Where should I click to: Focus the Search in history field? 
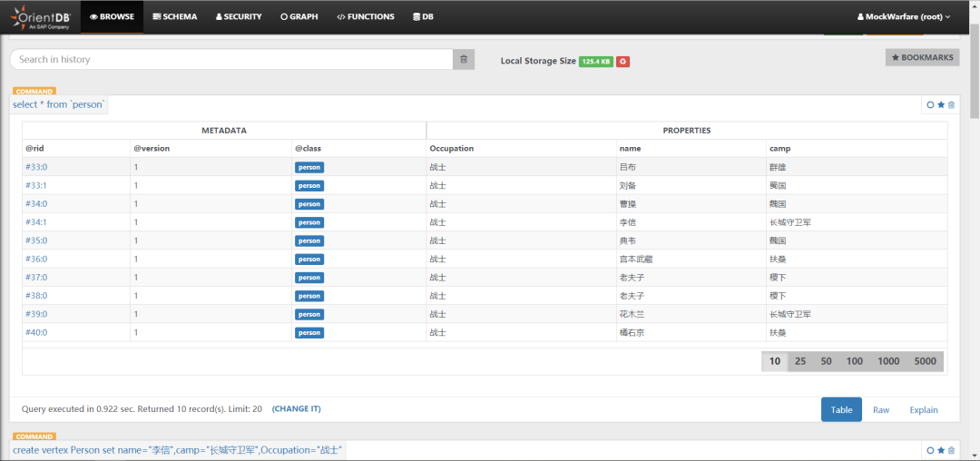pos(231,59)
